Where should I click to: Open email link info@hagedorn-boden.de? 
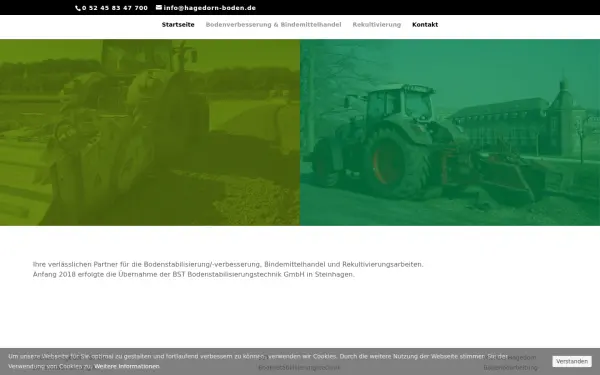pyautogui.click(x=210, y=8)
